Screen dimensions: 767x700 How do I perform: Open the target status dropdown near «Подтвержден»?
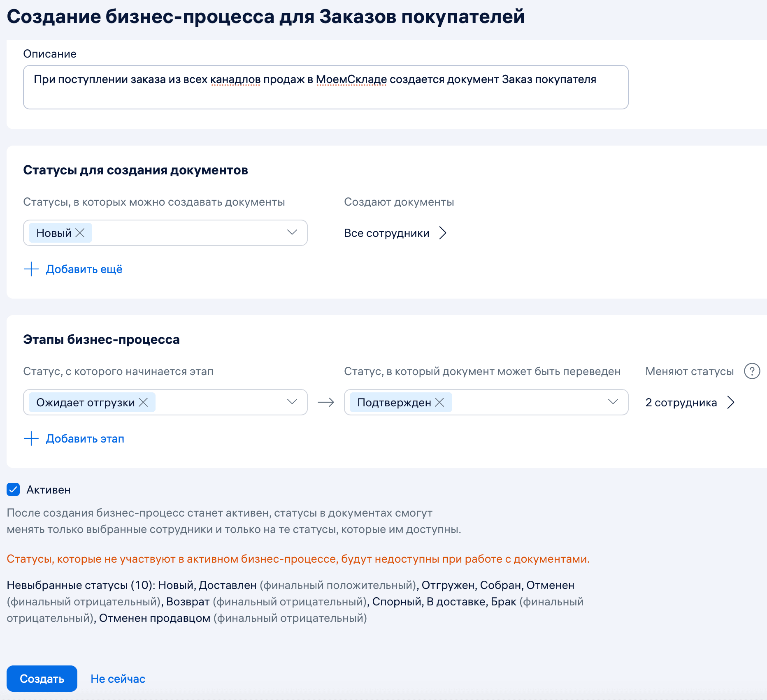[613, 402]
